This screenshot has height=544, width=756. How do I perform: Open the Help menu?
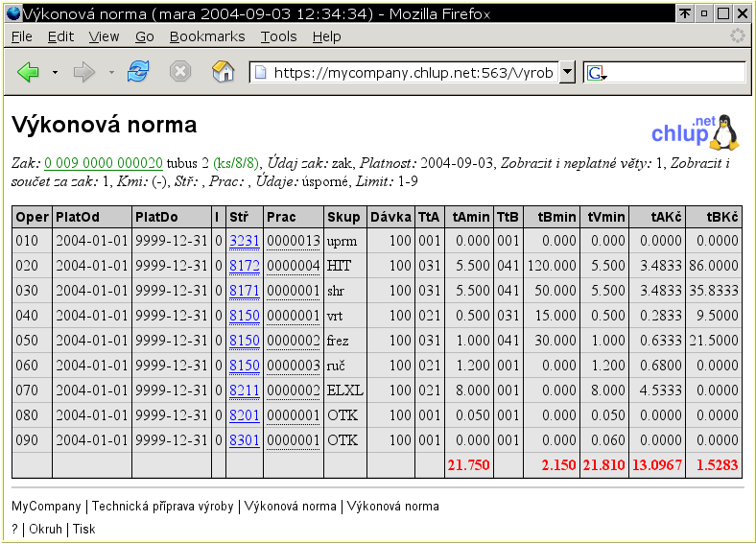coord(326,36)
